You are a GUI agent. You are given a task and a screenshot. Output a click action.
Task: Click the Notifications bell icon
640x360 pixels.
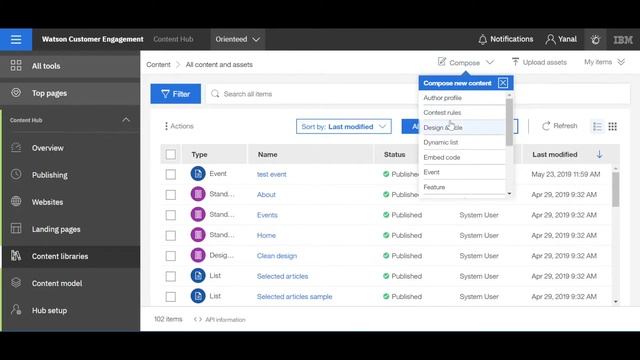pyautogui.click(x=482, y=39)
